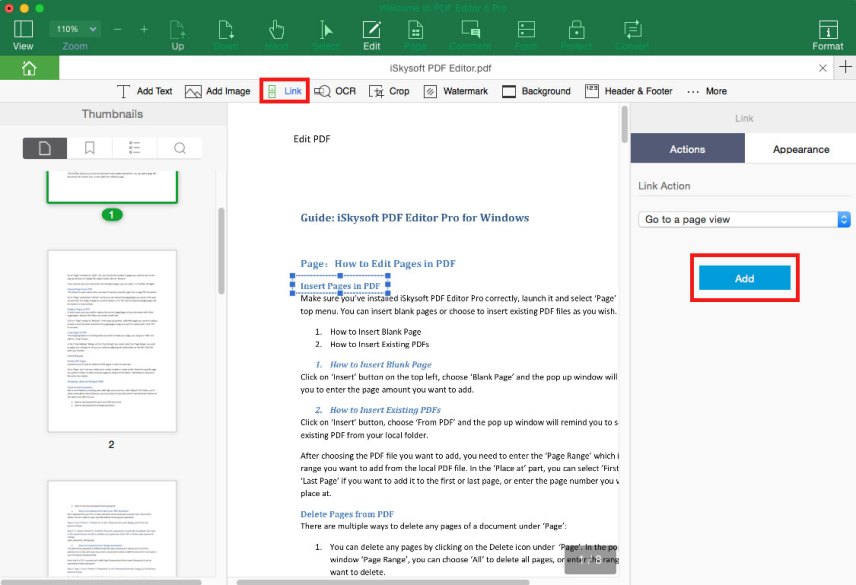Open a new tab with plus
Image resolution: width=856 pixels, height=585 pixels.
(x=845, y=67)
